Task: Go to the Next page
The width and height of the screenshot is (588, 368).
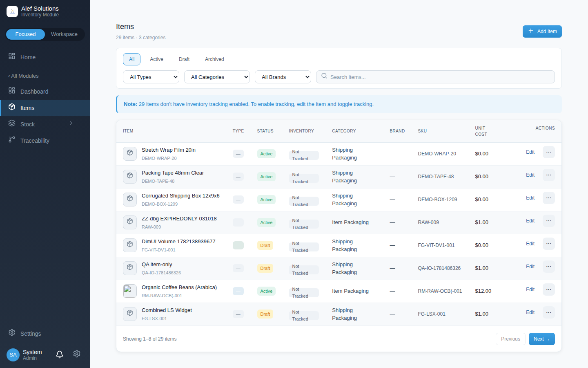Action: tap(542, 339)
